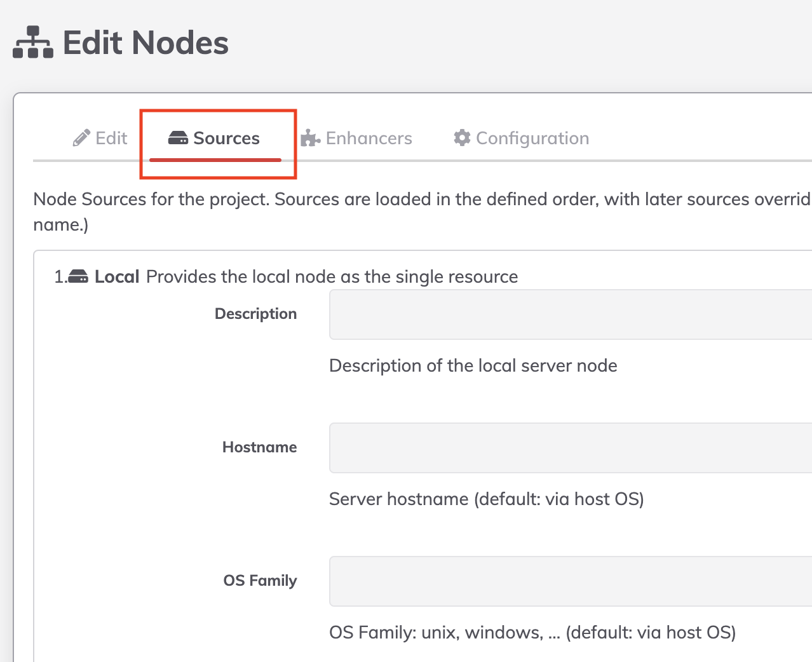Focus the Description input field
This screenshot has width=812, height=662.
[571, 314]
